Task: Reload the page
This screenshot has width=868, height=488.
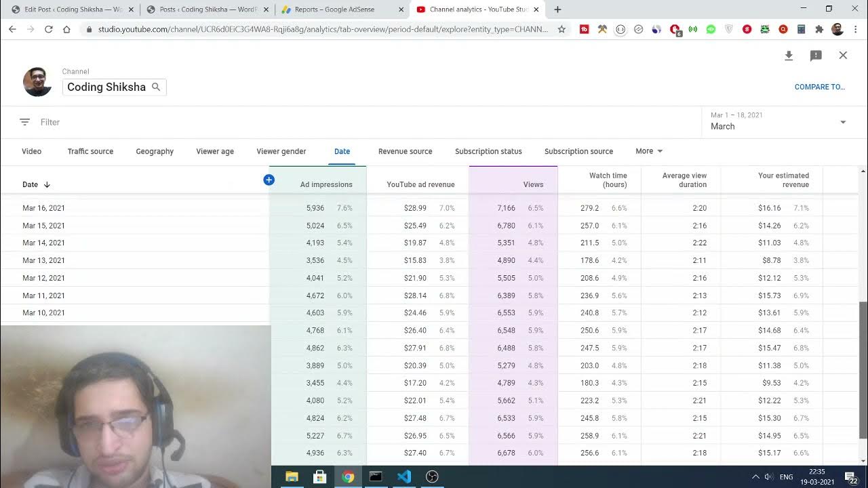Action: 48,29
